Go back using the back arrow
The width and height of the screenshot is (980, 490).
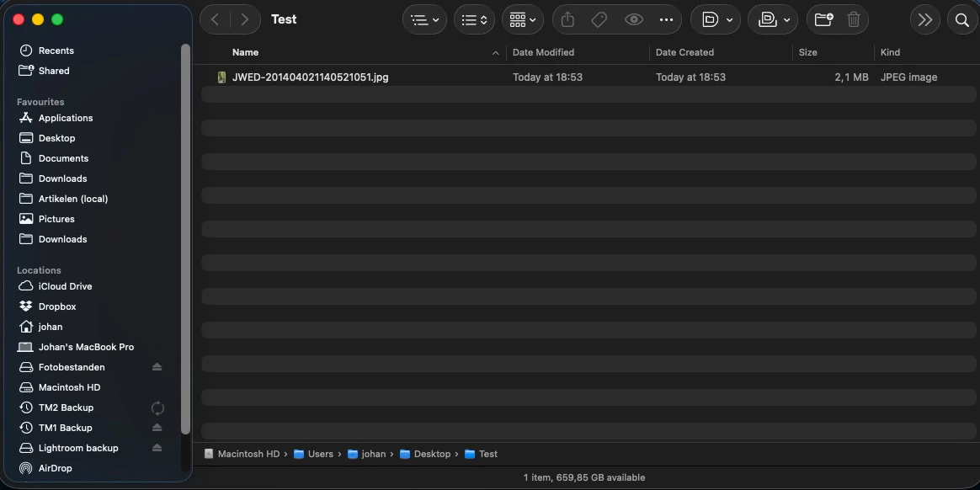(x=215, y=19)
